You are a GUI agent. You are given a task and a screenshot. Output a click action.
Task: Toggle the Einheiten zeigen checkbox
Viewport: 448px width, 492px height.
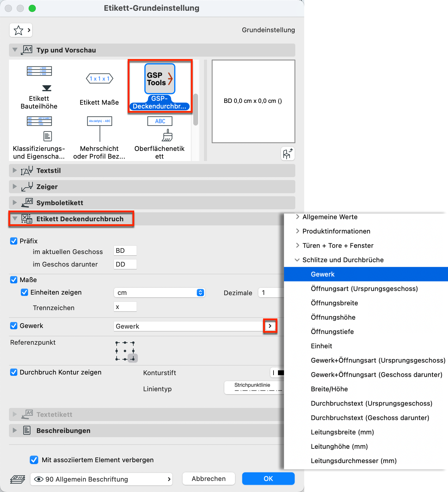24,292
